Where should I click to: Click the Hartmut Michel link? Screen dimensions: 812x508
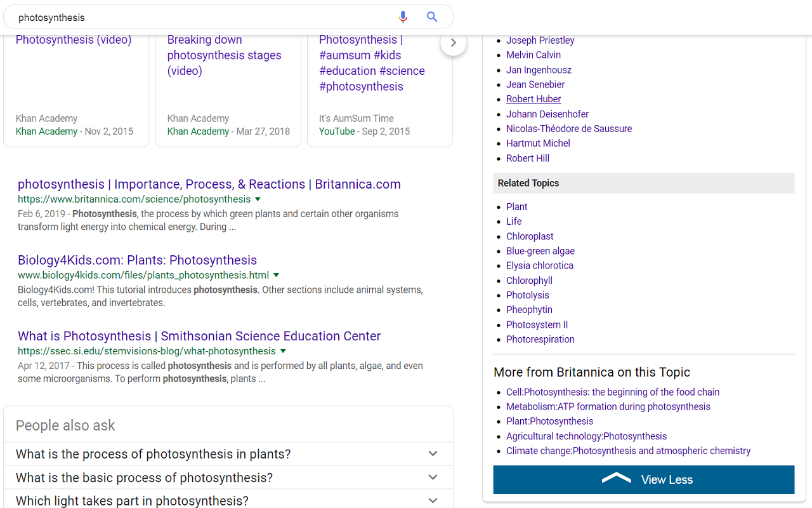tap(538, 144)
